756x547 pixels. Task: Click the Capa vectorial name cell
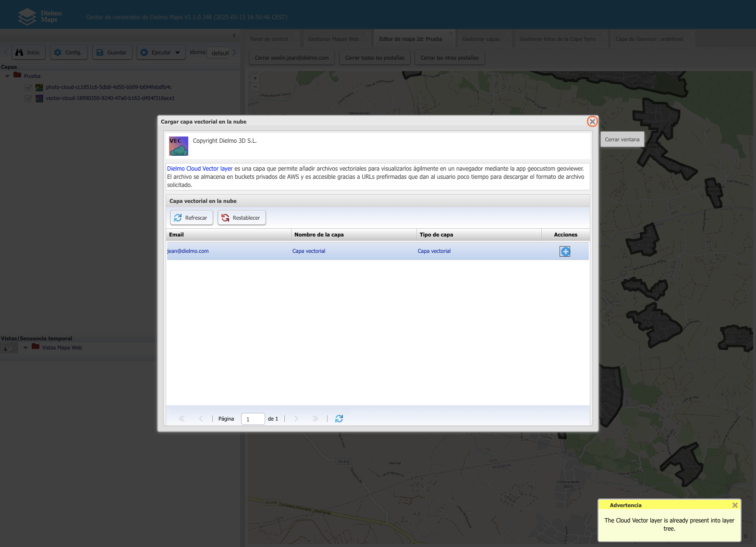(309, 251)
